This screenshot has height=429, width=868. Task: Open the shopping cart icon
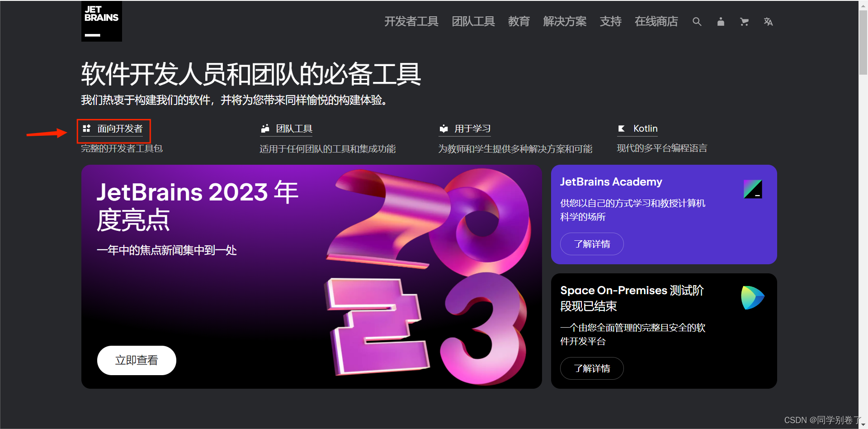744,22
